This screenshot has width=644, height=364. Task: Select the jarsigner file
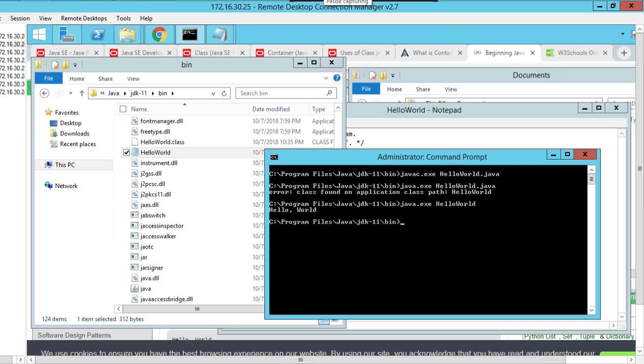[151, 267]
